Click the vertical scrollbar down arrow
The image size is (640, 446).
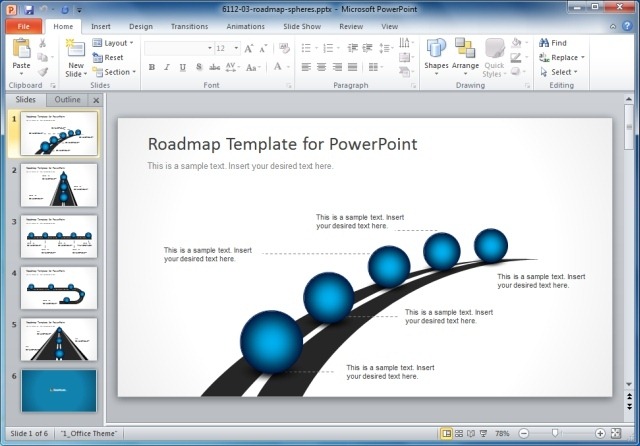(629, 384)
